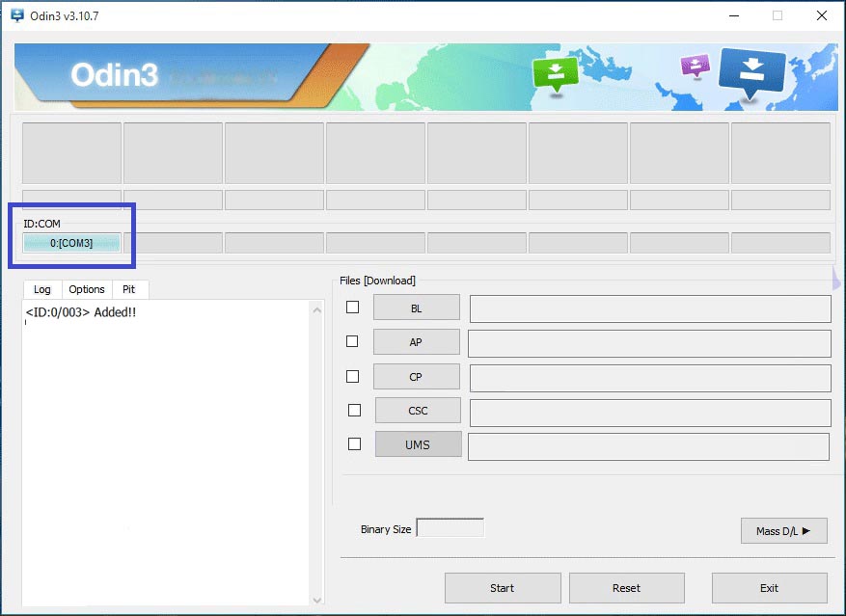Enable the CP file checkbox
846x616 pixels.
pos(352,376)
